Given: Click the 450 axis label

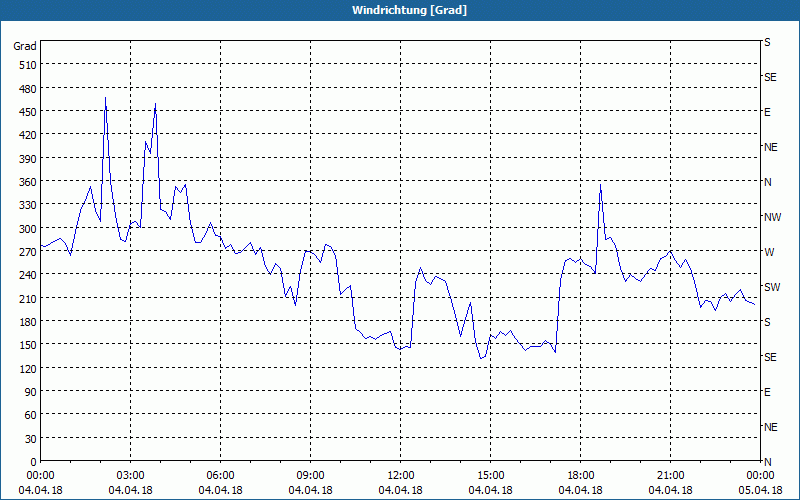Looking at the screenshot, I should (x=28, y=112).
